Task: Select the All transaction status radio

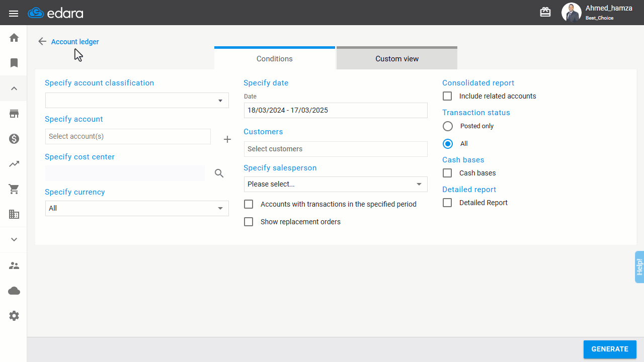Action: [448, 144]
